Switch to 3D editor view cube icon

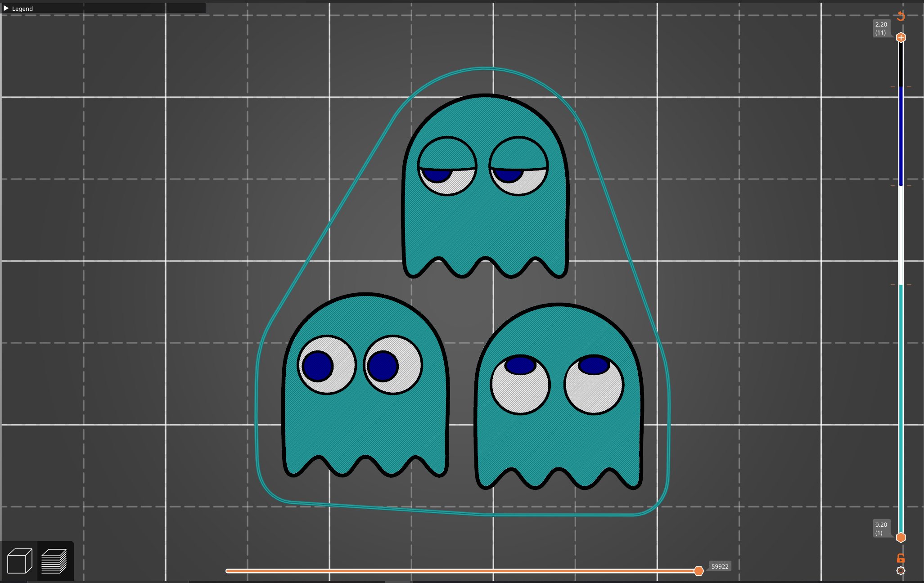pos(19,561)
